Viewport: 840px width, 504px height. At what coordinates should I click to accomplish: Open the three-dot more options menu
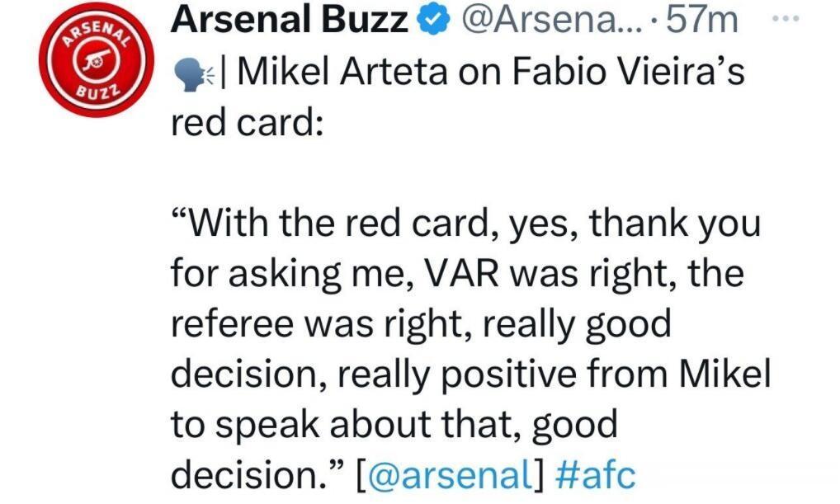pyautogui.click(x=786, y=19)
